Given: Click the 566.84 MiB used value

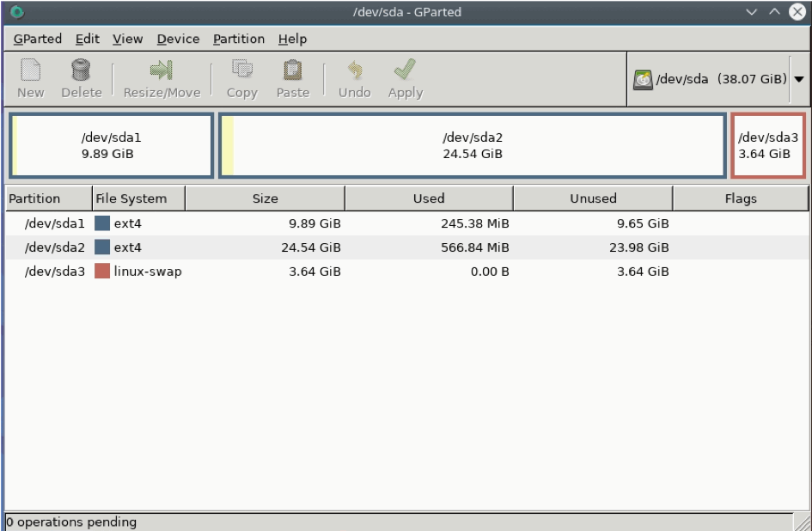Looking at the screenshot, I should (475, 247).
